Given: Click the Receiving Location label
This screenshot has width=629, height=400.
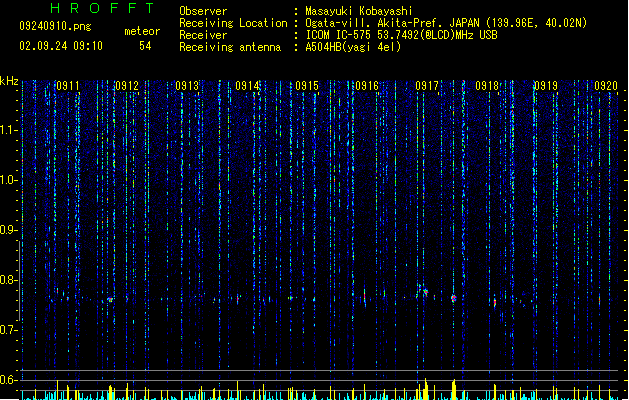Looking at the screenshot, I should [233, 23].
